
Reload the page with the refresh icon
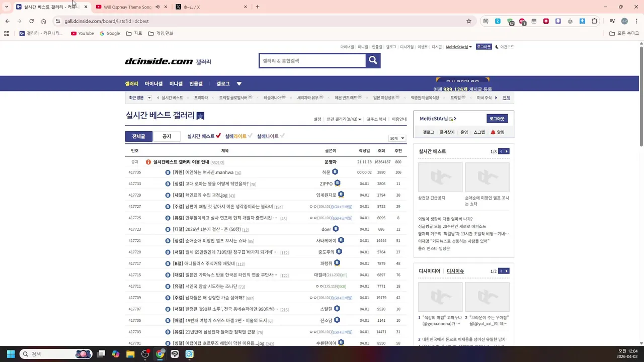(x=31, y=21)
